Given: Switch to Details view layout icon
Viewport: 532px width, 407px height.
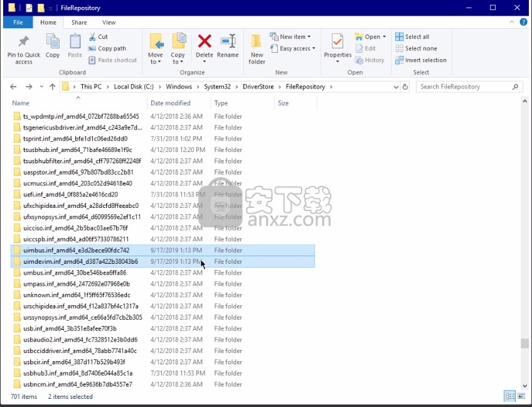Looking at the screenshot, I should [510, 396].
